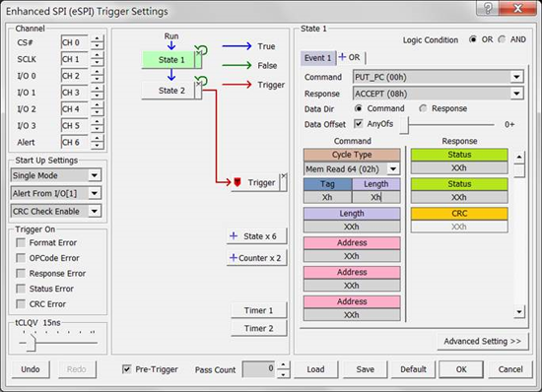542x392 pixels.
Task: Select the State 1 block
Action: [169, 60]
